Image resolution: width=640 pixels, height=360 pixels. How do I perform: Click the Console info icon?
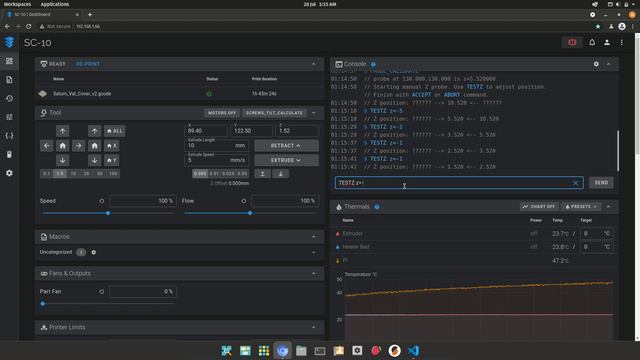373,64
